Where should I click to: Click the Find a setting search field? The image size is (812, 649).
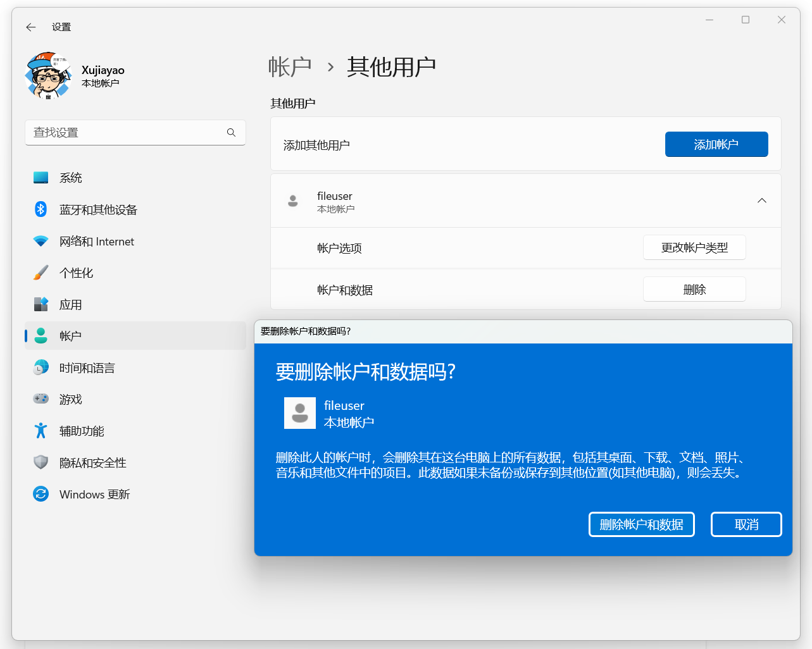(x=127, y=132)
